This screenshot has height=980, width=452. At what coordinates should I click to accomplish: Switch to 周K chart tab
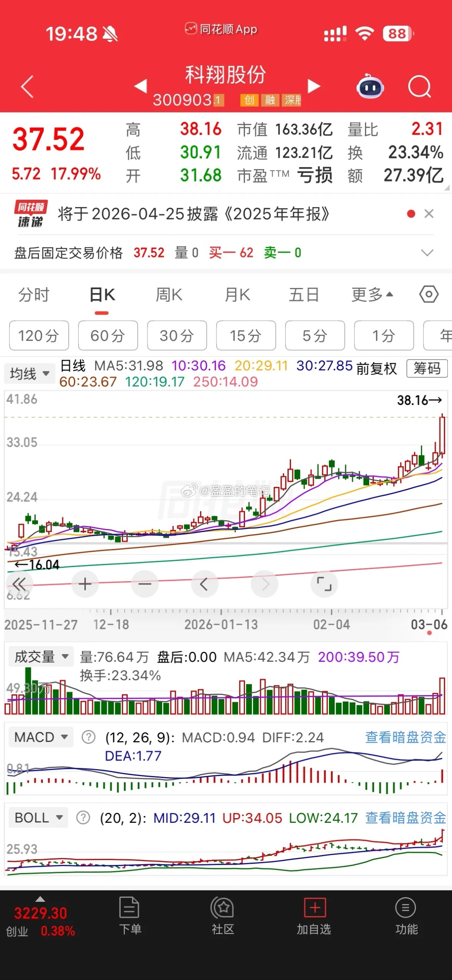169,295
